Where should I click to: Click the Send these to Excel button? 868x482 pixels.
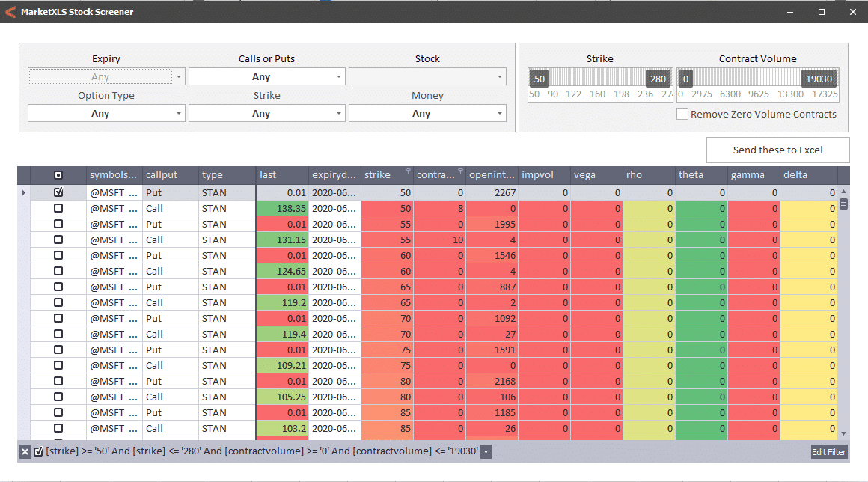777,150
